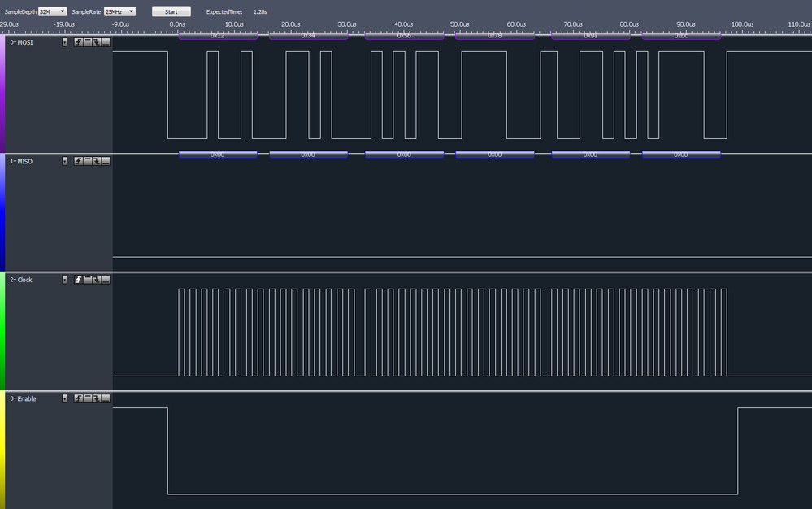Toggle low level trigger on MISO channel
This screenshot has height=509, width=812.
[x=106, y=161]
